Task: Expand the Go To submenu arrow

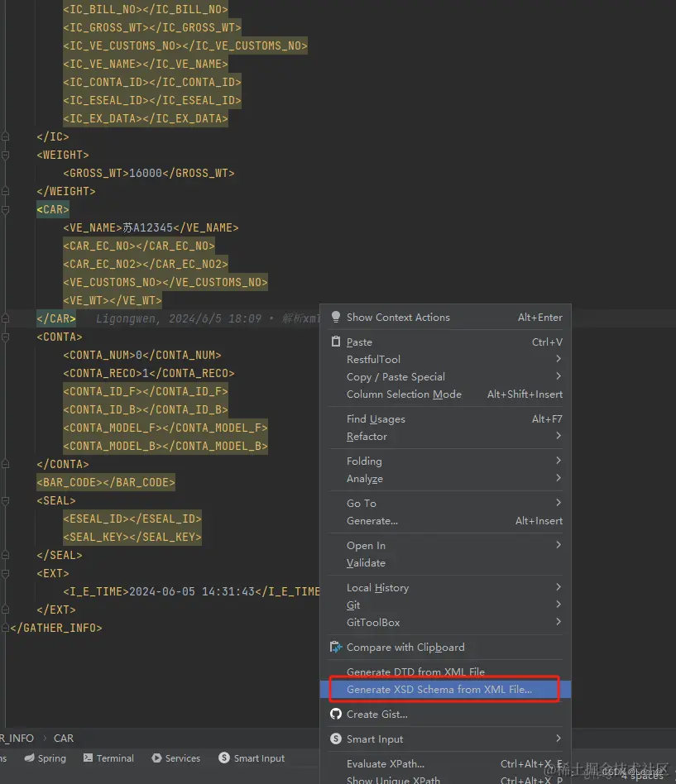Action: tap(559, 503)
